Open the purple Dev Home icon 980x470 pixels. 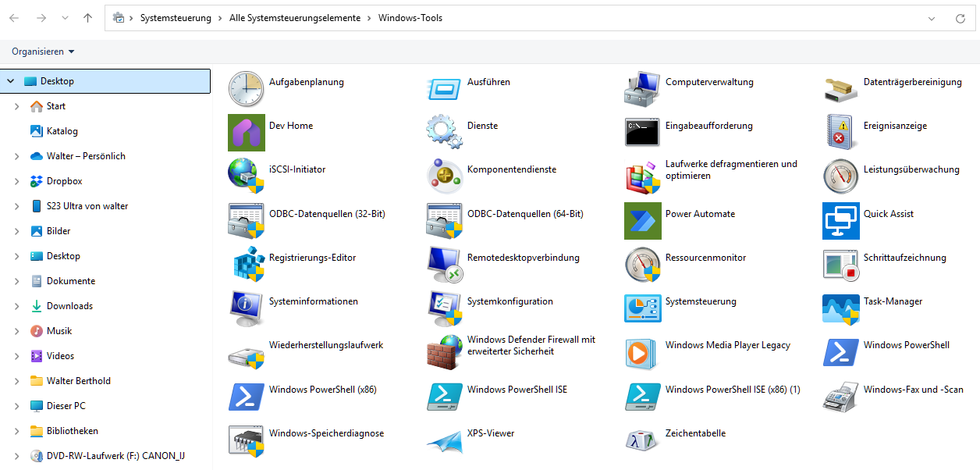[247, 133]
